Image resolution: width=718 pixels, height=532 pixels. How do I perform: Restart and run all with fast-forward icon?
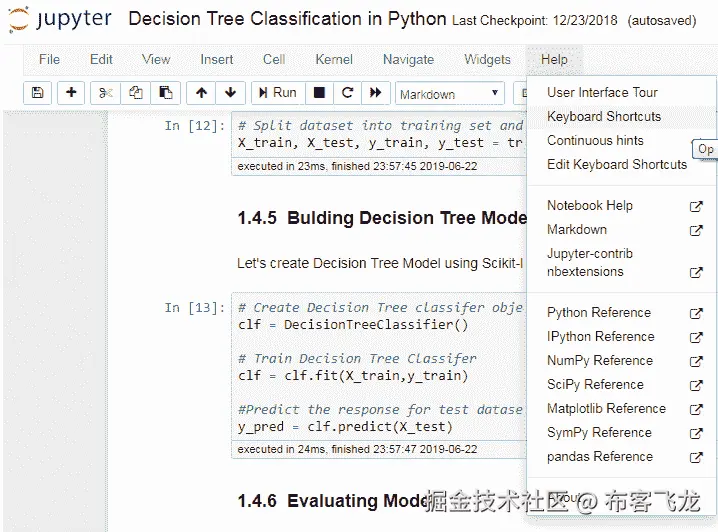point(375,93)
